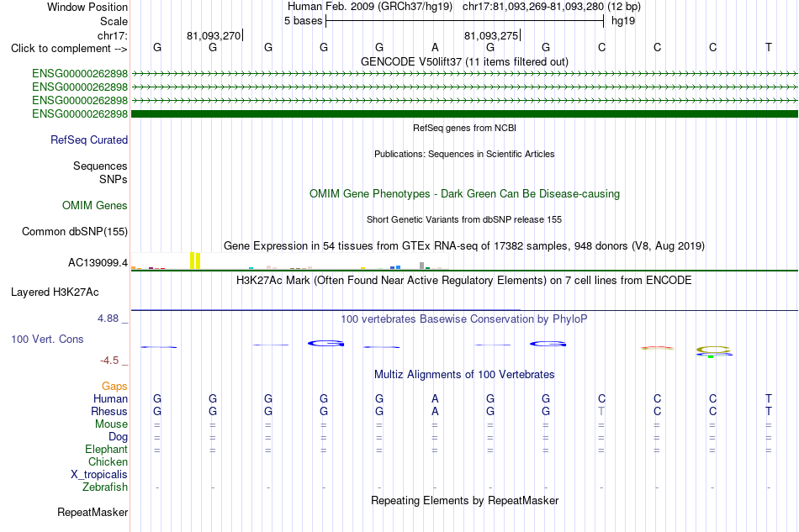Screen dimensions: 799x532
Task: Click the 'A' base in the complement row
Action: pos(435,47)
